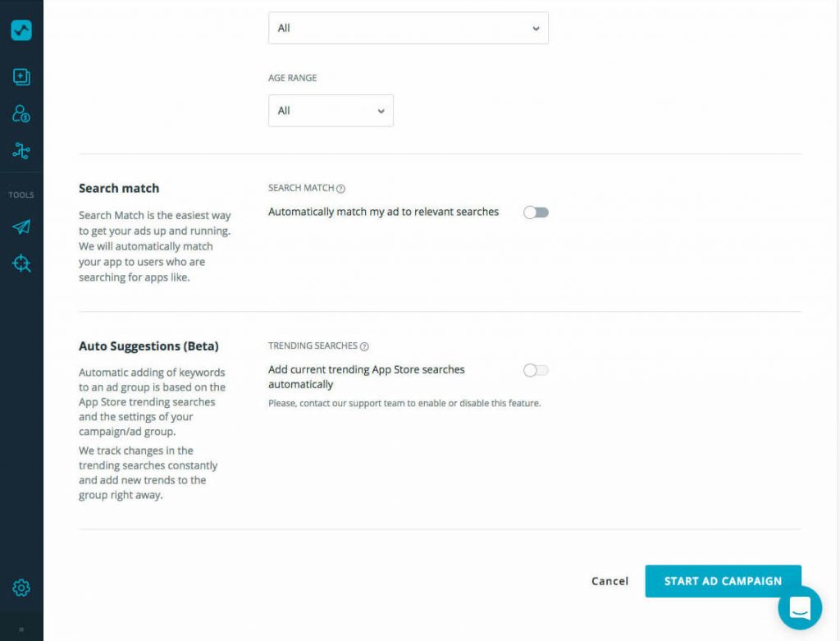
Task: Open the automation flow sidebar icon
Action: [x=21, y=151]
